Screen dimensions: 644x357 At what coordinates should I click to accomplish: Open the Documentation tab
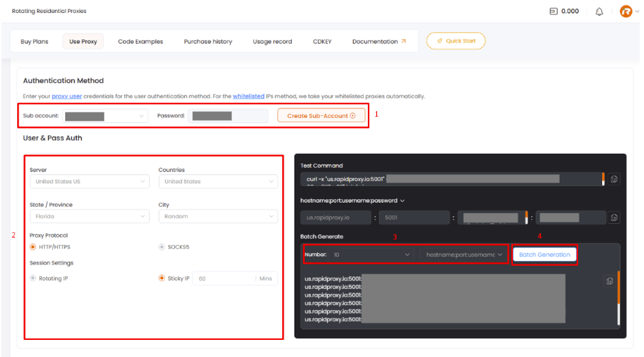pyautogui.click(x=379, y=41)
